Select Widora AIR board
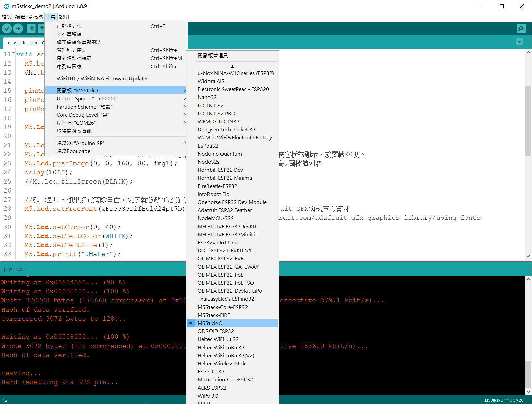 pos(232,81)
